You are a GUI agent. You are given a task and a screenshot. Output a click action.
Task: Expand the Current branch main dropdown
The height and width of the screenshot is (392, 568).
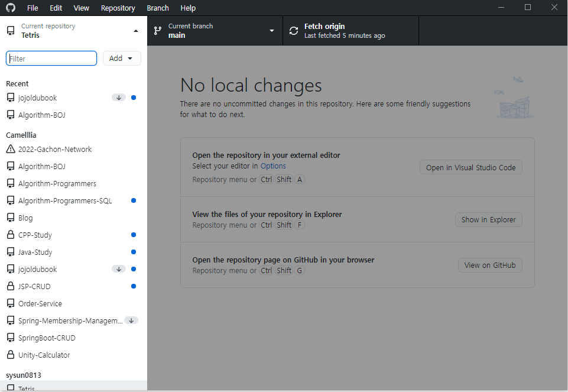[215, 31]
